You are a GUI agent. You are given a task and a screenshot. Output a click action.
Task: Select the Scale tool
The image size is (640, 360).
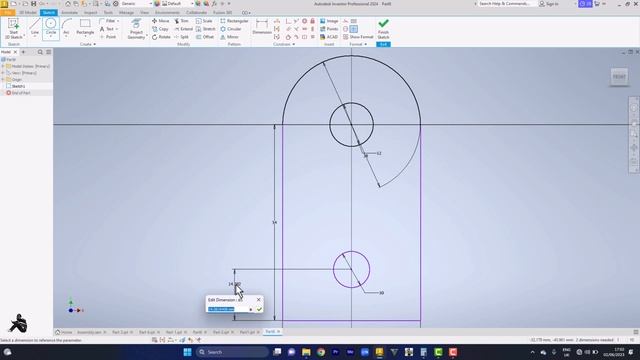click(204, 21)
